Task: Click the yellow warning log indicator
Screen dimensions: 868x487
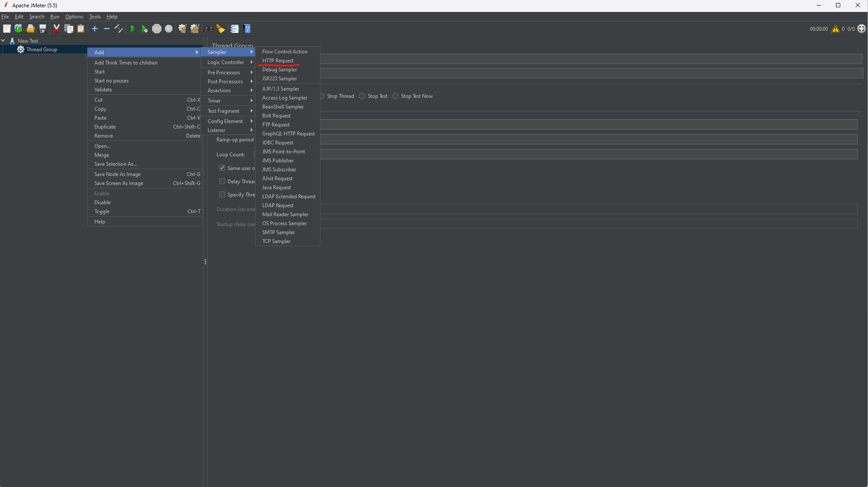Action: (836, 29)
